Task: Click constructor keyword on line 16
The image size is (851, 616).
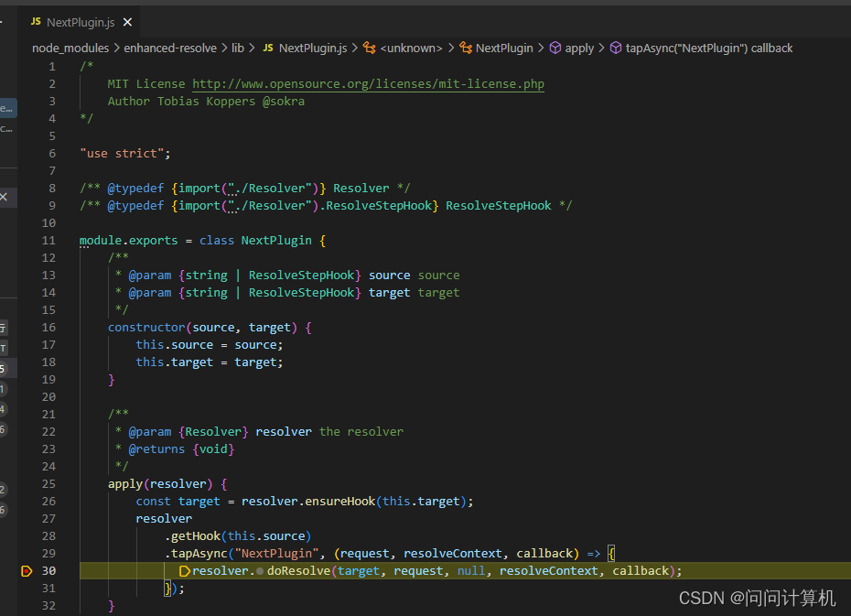Action: [146, 328]
